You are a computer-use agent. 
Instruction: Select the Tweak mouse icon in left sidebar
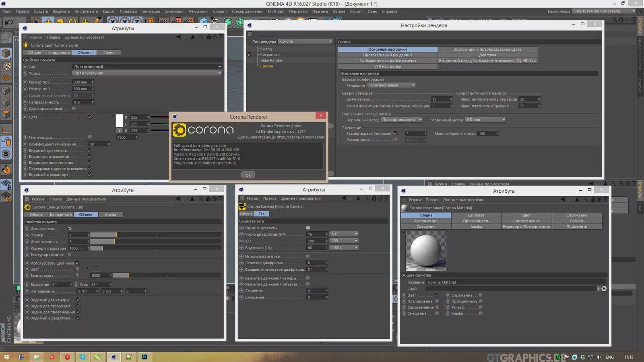(6, 142)
